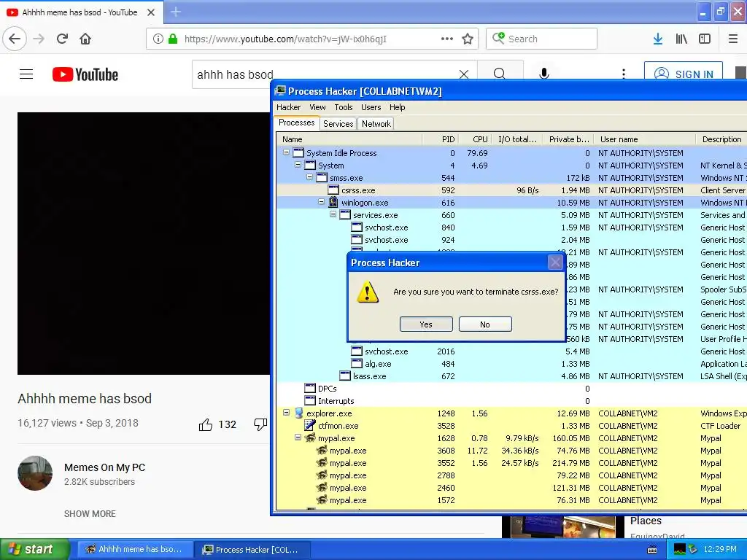
Task: Select the ctfmon.exe process icon
Action: click(309, 426)
